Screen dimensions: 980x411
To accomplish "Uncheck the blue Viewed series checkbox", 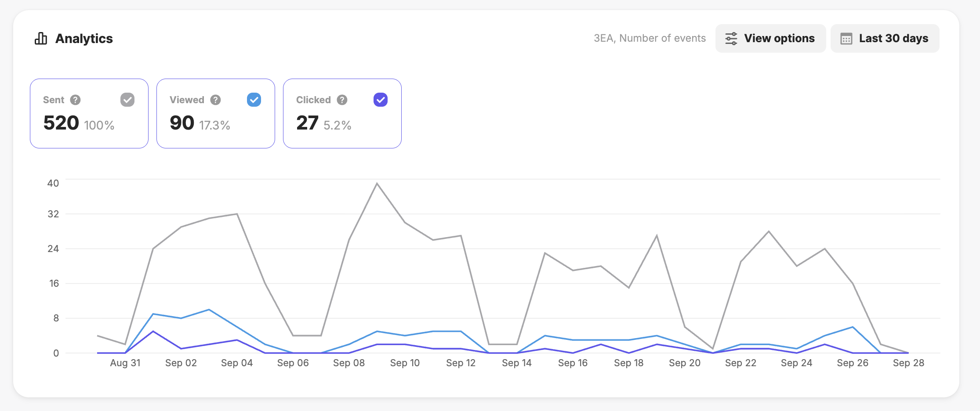I will point(254,100).
